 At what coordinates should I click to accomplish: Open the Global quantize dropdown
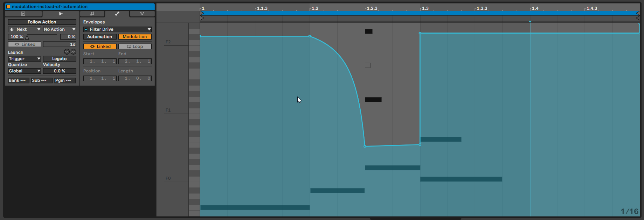click(x=25, y=71)
